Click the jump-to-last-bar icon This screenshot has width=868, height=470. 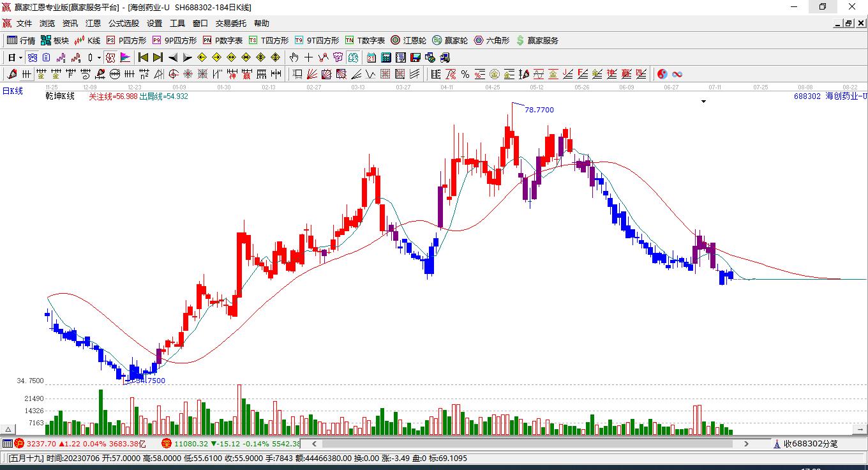click(158, 57)
